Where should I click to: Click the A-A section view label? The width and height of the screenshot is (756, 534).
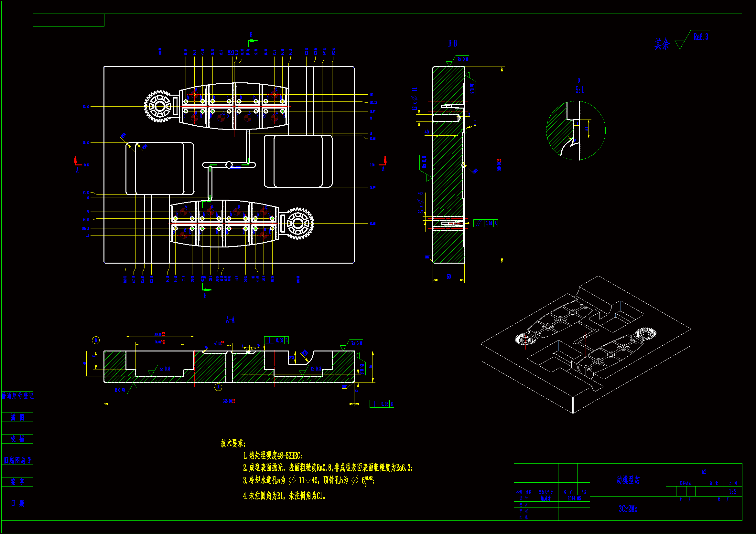[230, 320]
